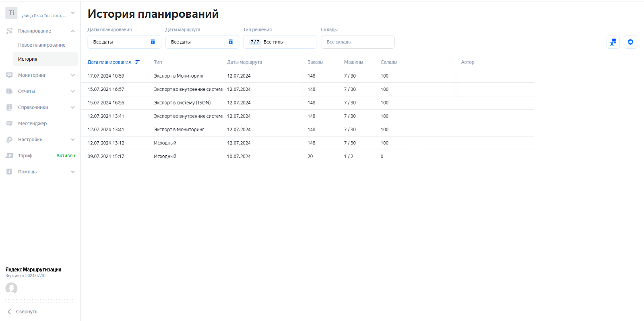Focus the Все склады input field
This screenshot has width=644, height=321.
(357, 42)
